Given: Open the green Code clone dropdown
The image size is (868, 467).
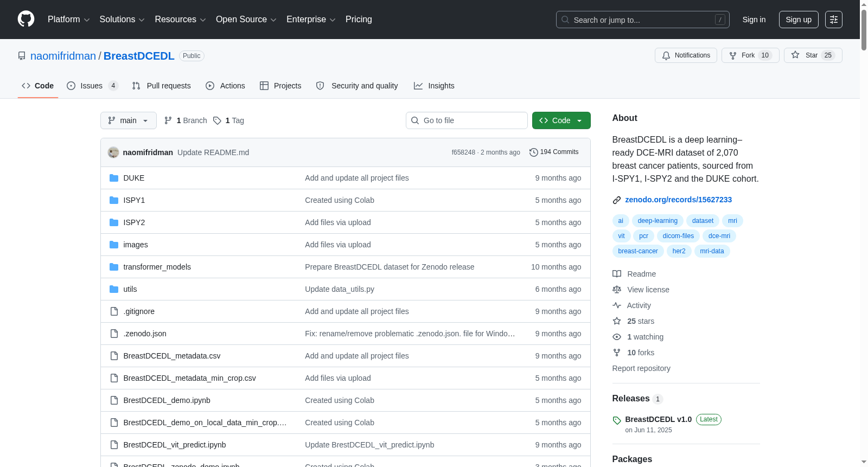Looking at the screenshot, I should [561, 120].
